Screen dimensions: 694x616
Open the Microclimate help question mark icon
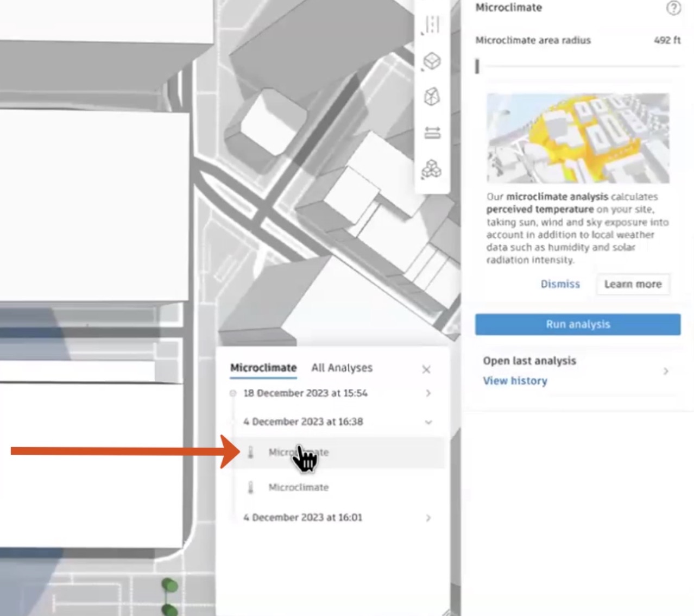tap(673, 8)
